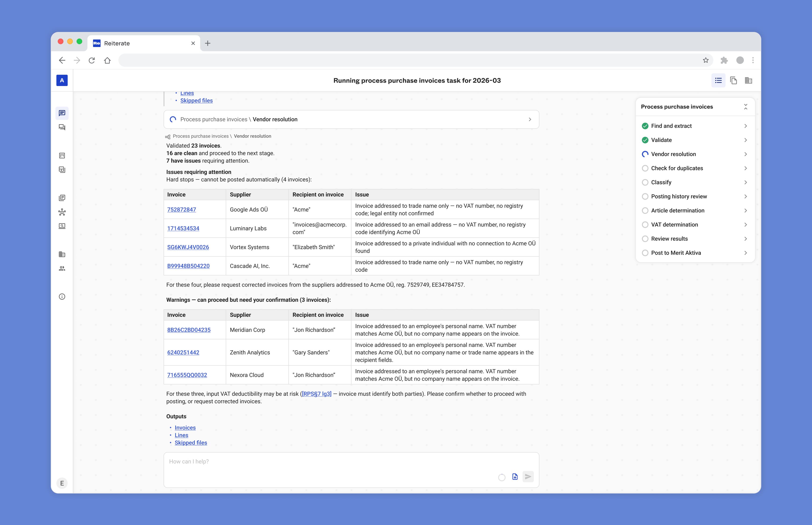Go to browser home page
Image resolution: width=812 pixels, height=525 pixels.
pos(107,60)
